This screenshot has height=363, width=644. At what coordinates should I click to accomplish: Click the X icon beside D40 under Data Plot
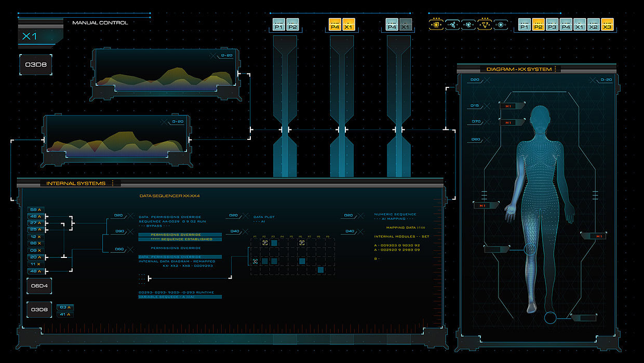tap(245, 231)
